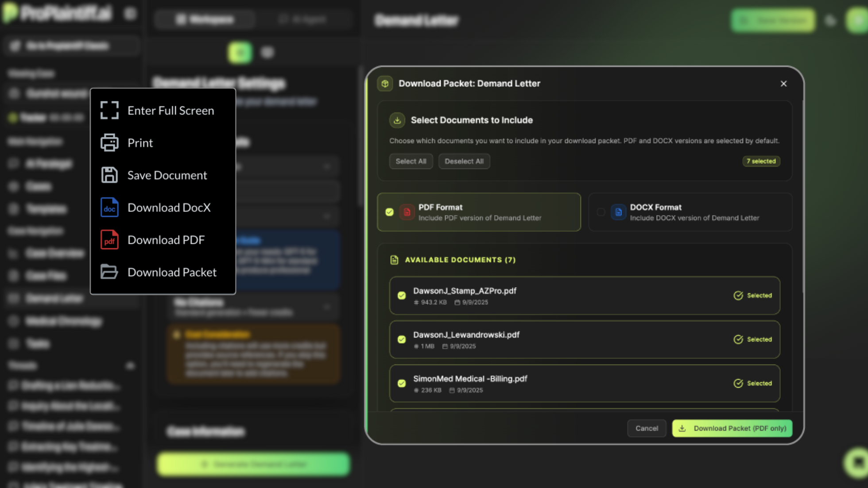Cancel the download packet dialog
This screenshot has height=488, width=868.
point(647,428)
